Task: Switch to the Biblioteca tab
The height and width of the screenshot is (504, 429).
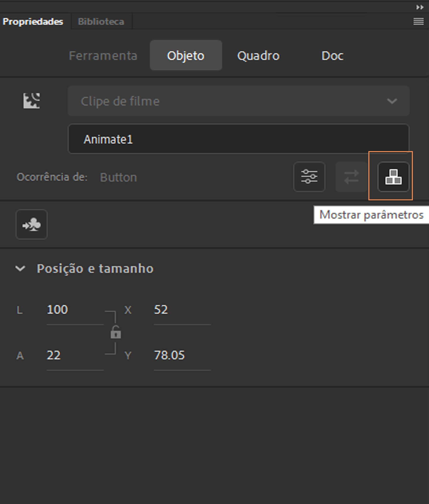Action: (101, 22)
